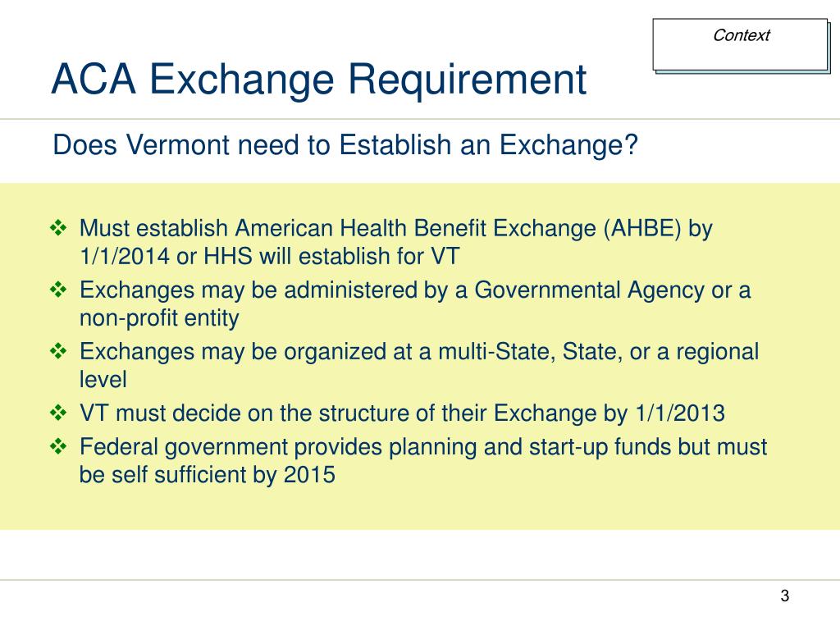
Task: Click the slide page number 3
Action: [785, 596]
